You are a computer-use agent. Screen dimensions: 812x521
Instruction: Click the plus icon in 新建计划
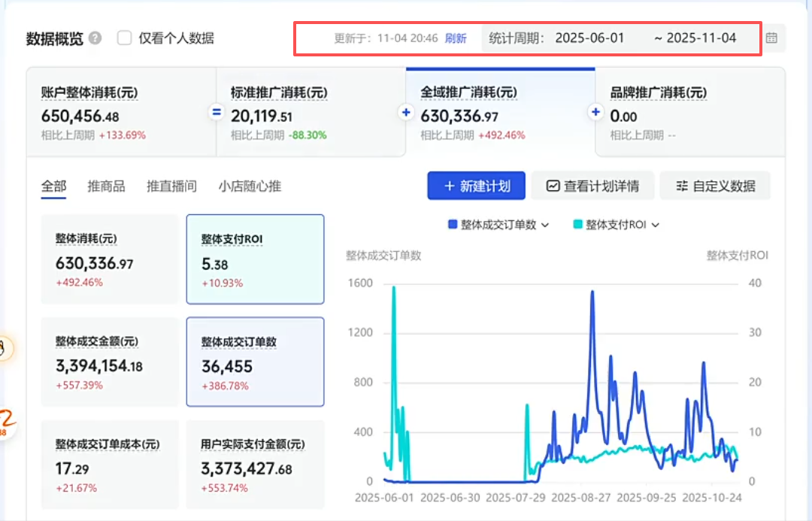(x=450, y=186)
